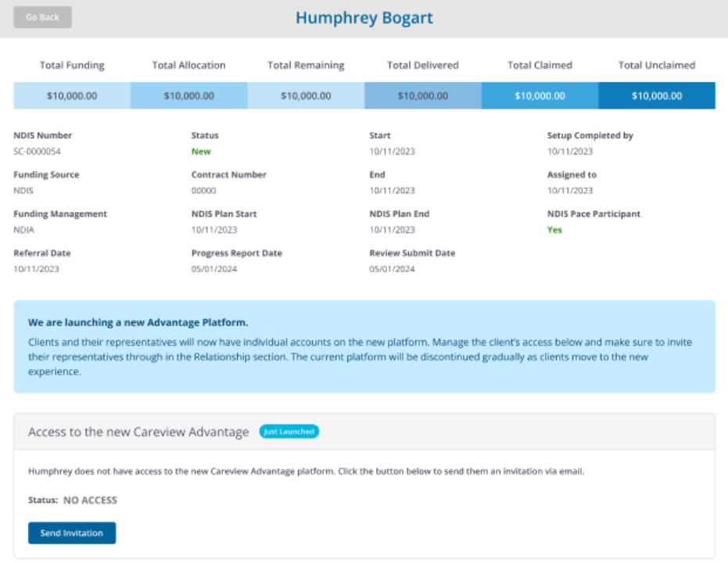Select the Humphrey Bogart page title

coord(364,18)
